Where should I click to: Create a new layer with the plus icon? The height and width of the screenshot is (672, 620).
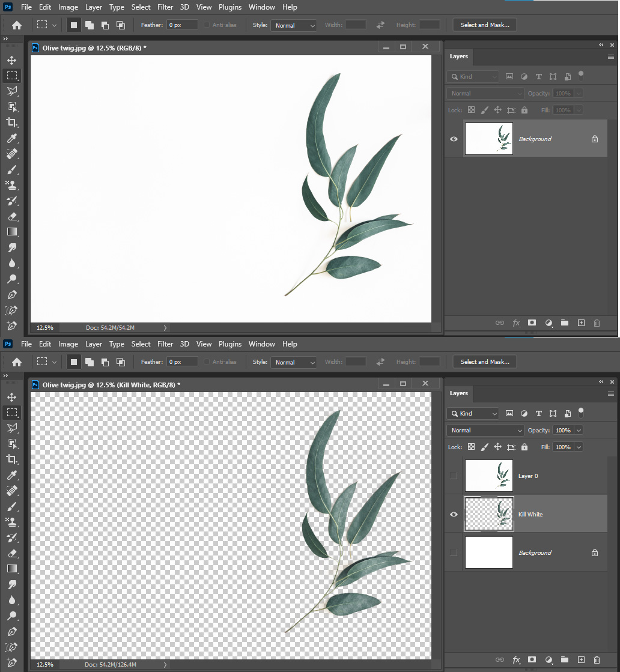tap(581, 659)
